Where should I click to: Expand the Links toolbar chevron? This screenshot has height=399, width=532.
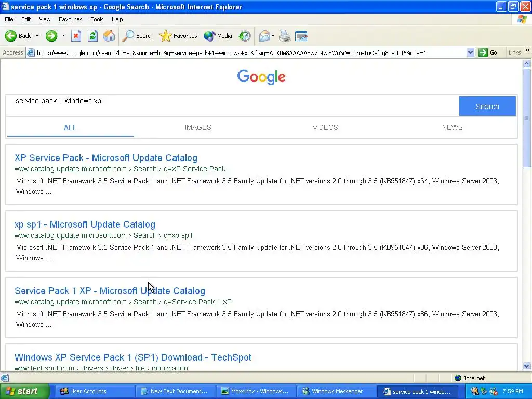coord(528,50)
